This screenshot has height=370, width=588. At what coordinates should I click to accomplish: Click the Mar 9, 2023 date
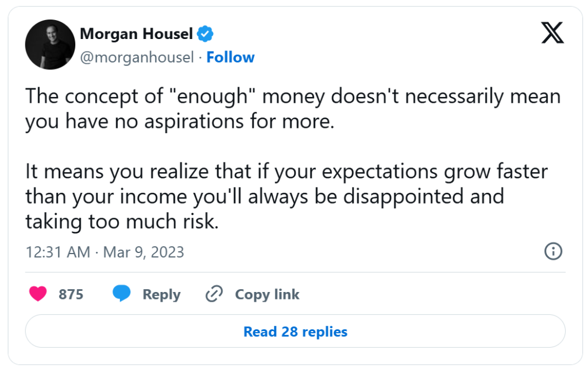pos(144,252)
